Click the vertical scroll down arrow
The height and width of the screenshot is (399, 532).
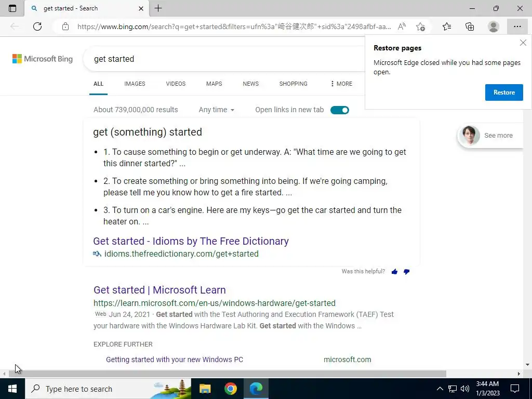[x=527, y=365]
